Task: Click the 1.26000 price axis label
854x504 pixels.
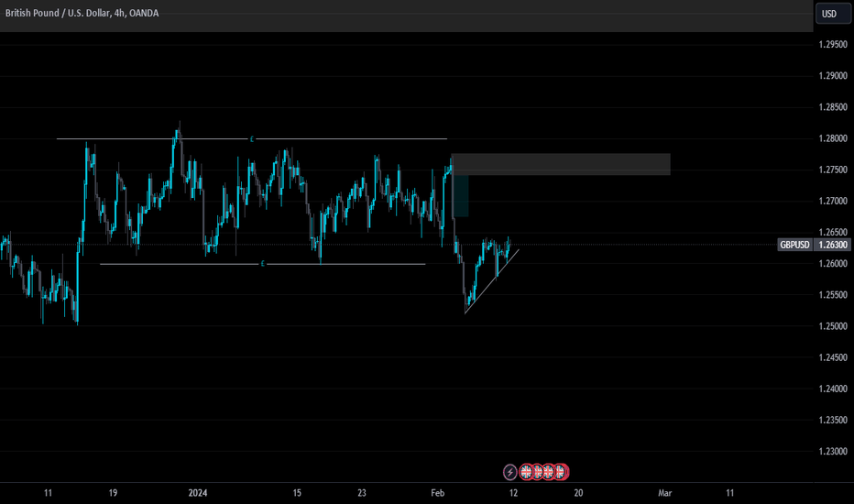Action: pyautogui.click(x=833, y=264)
